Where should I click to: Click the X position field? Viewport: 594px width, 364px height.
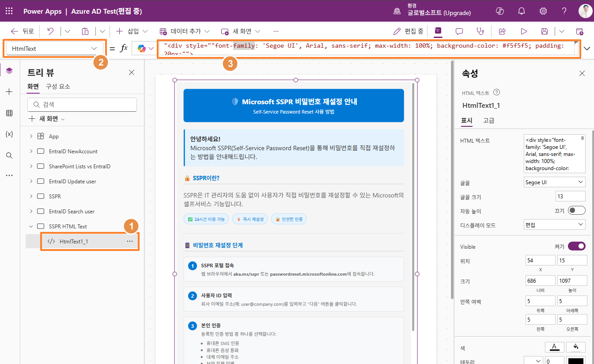[541, 260]
